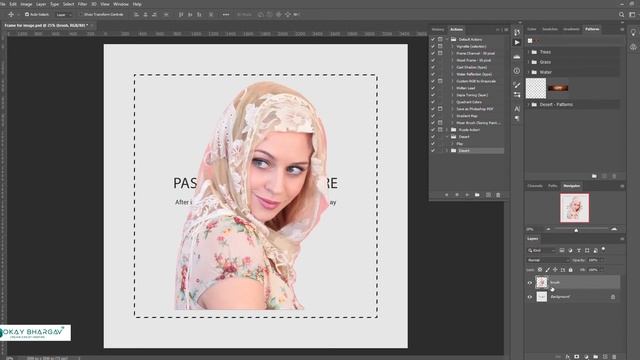
Task: Open the Layer menu
Action: (41, 4)
